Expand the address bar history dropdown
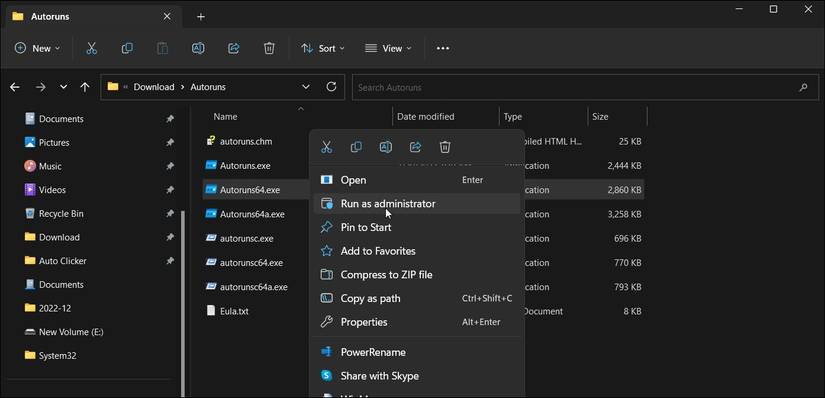The image size is (825, 398). [306, 87]
